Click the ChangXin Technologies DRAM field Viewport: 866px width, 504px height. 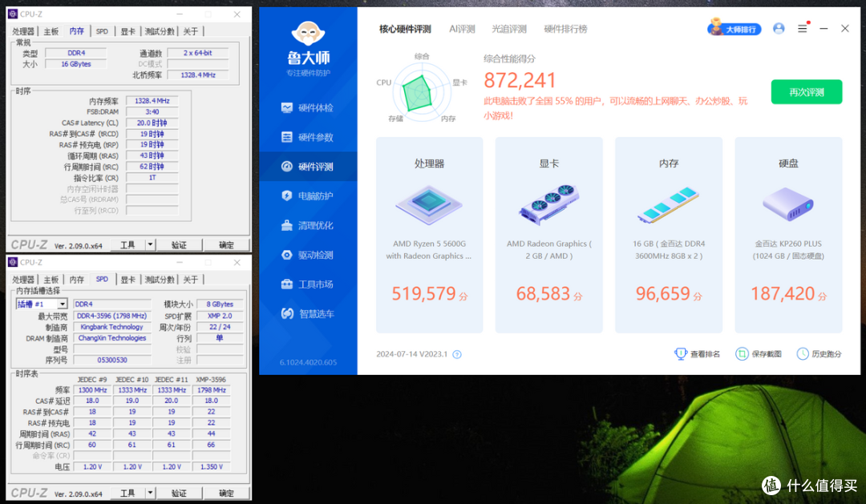coord(112,338)
